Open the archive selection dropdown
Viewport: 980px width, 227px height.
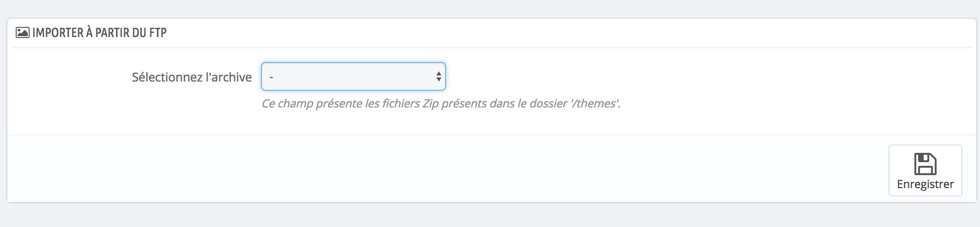tap(353, 76)
